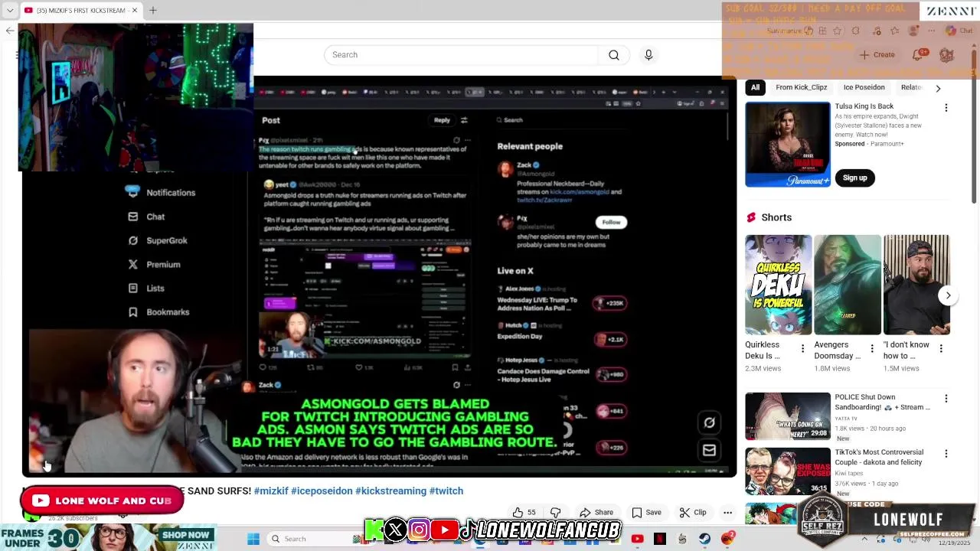The height and width of the screenshot is (551, 980).
Task: Open YouTube app in taskbar
Action: (x=637, y=539)
